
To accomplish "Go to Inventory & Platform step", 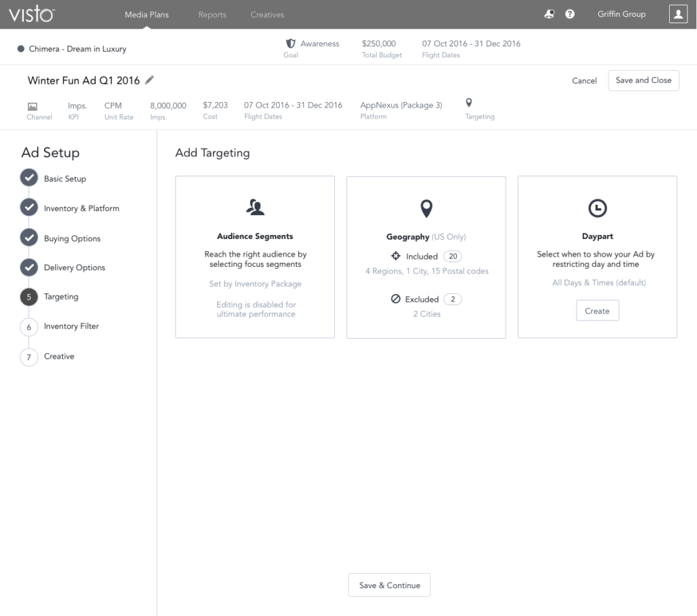I will pos(82,208).
